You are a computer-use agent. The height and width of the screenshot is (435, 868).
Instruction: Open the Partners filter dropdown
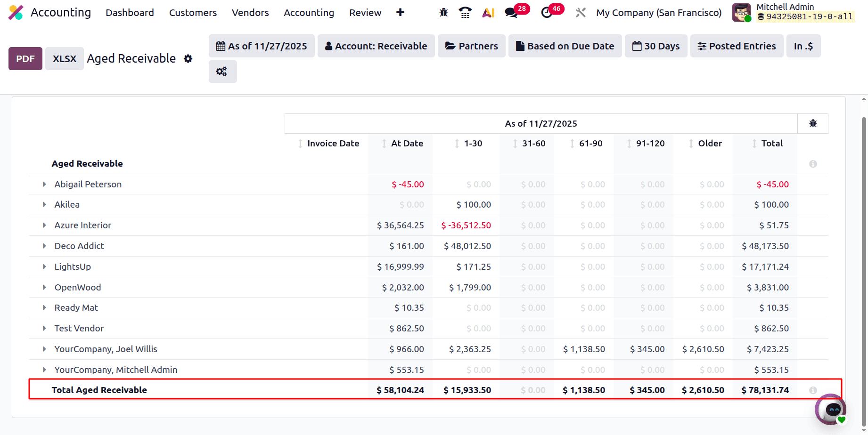pyautogui.click(x=472, y=46)
